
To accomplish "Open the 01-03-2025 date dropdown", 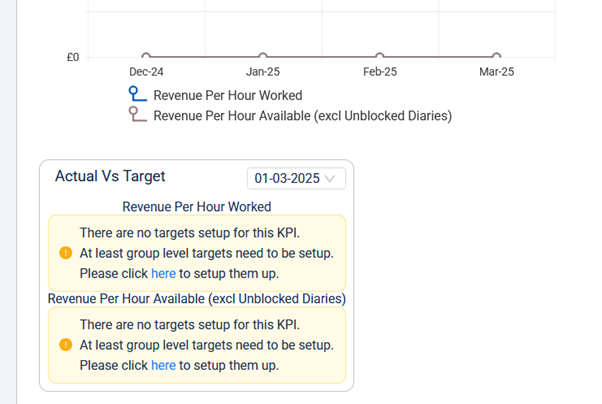I will (296, 178).
